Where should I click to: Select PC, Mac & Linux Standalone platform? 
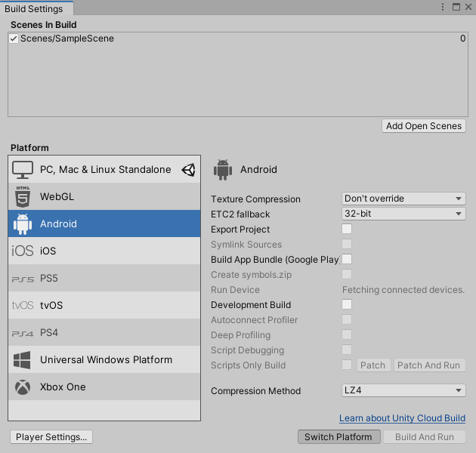pos(104,169)
